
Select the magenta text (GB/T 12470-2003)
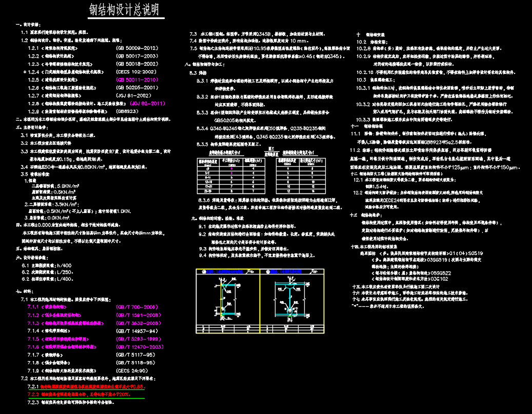(x=140, y=347)
